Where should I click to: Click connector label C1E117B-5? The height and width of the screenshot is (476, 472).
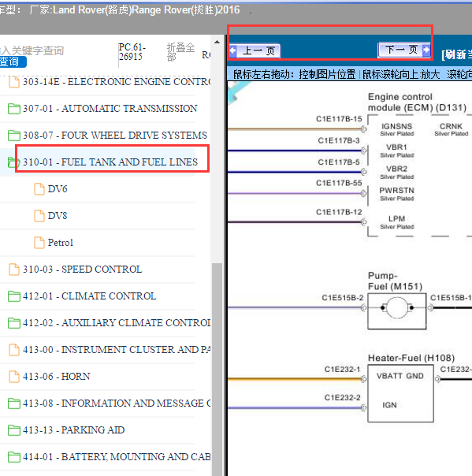[339, 162]
